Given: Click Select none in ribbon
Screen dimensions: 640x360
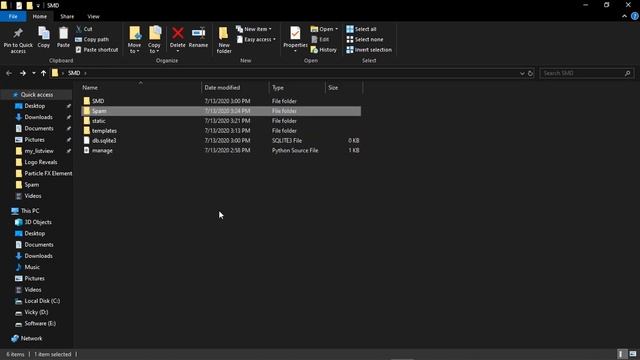Looking at the screenshot, I should click(x=364, y=40).
